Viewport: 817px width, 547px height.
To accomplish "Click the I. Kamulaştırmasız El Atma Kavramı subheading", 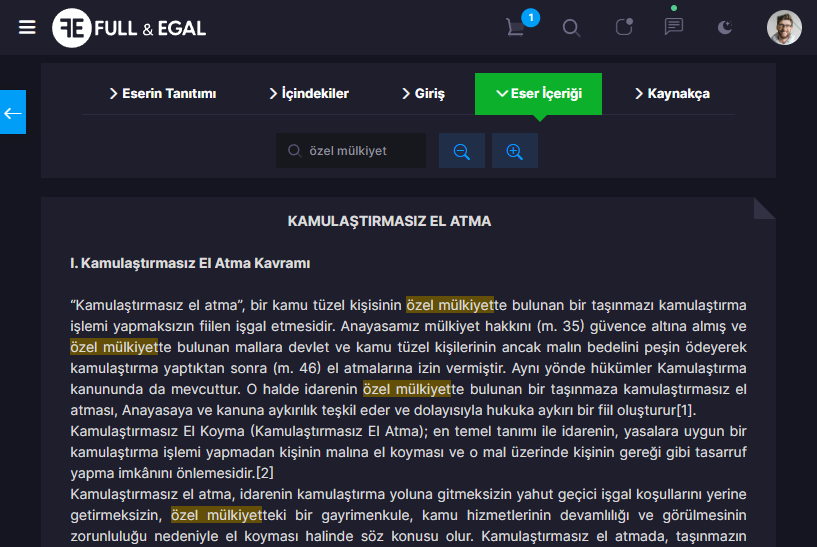I will 190,263.
